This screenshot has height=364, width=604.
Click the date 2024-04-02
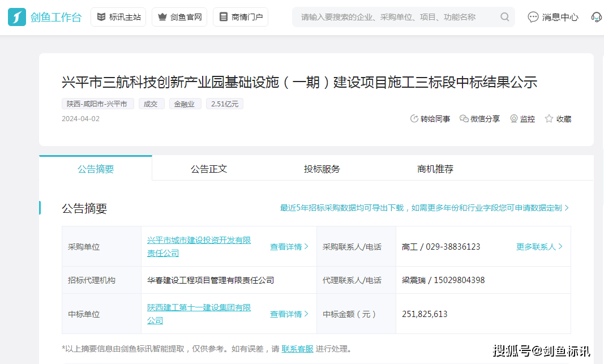pyautogui.click(x=80, y=119)
